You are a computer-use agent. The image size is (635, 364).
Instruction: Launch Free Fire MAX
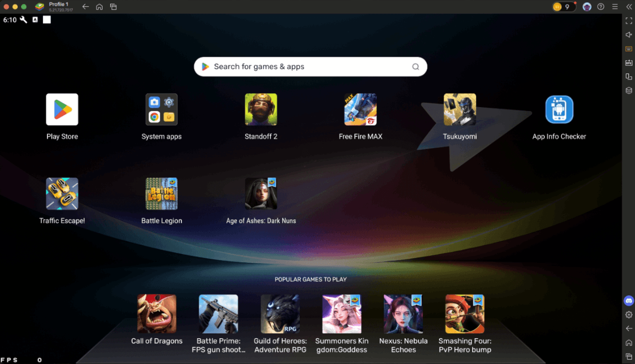point(361,109)
